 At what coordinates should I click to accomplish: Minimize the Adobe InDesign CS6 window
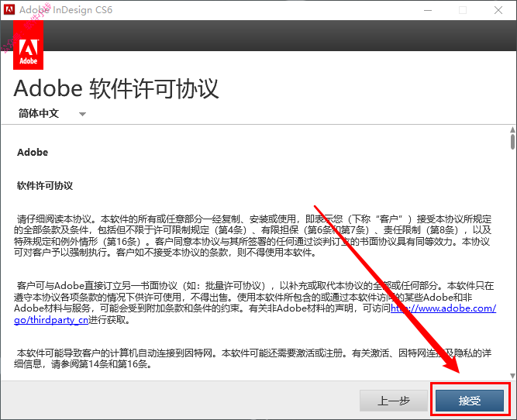click(428, 10)
